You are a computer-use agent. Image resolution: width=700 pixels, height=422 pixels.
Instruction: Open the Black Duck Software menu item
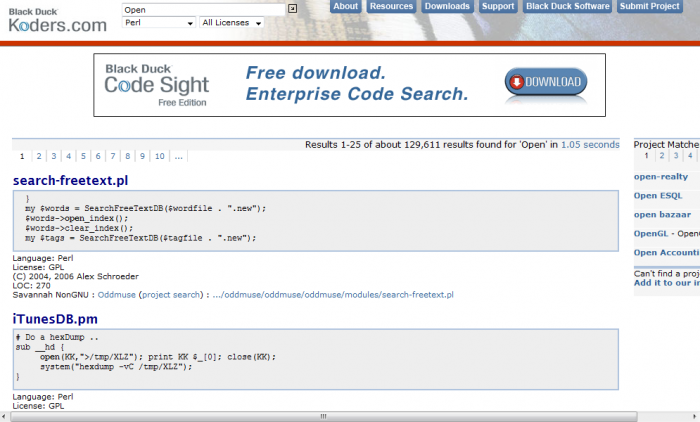pos(567,6)
